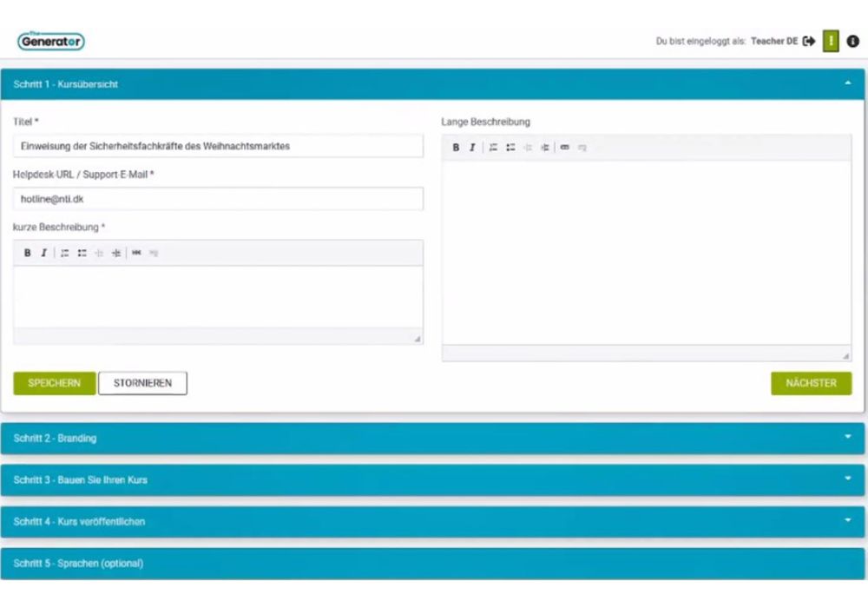Insert numbered list in kurze Beschreibung editor
Viewport: 868px width, 608px height.
pyautogui.click(x=65, y=253)
